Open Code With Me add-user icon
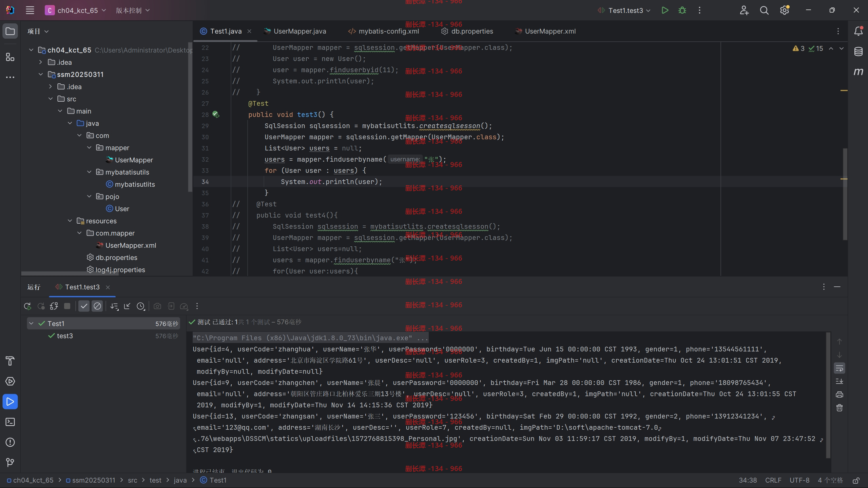 click(744, 10)
